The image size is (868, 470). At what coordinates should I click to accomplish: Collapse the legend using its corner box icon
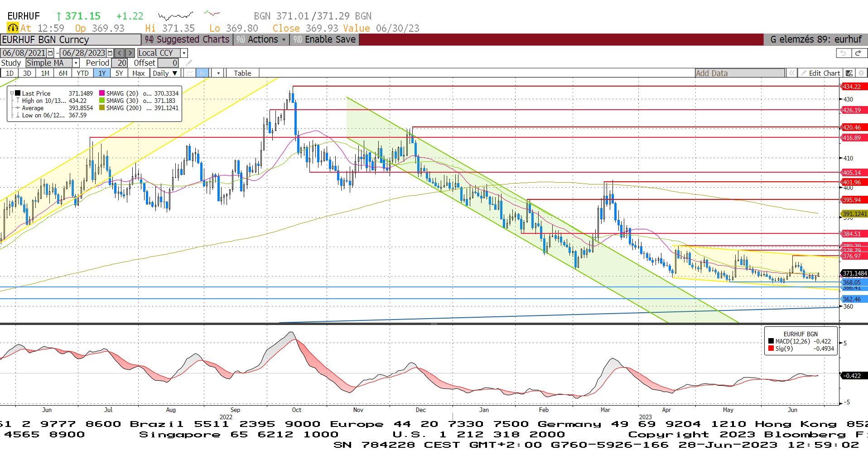[x=12, y=93]
